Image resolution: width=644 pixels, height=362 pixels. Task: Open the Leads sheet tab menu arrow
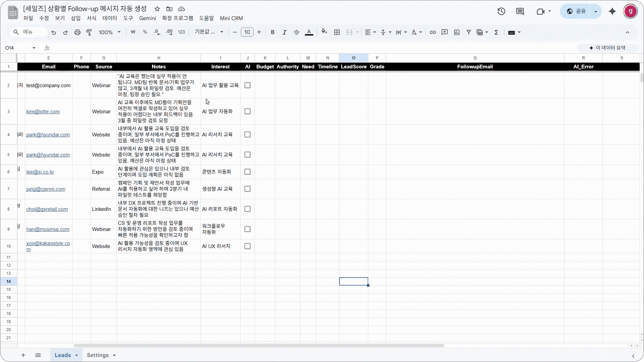76,355
